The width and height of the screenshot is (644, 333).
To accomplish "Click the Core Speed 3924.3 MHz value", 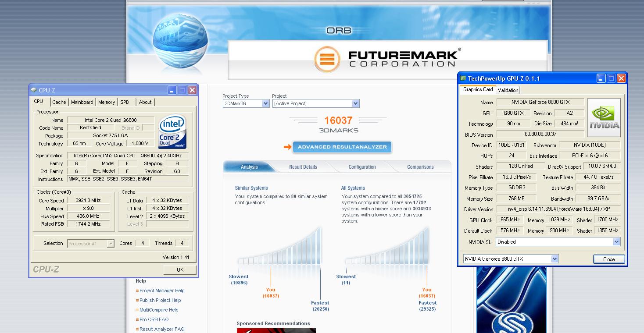I will 88,200.
